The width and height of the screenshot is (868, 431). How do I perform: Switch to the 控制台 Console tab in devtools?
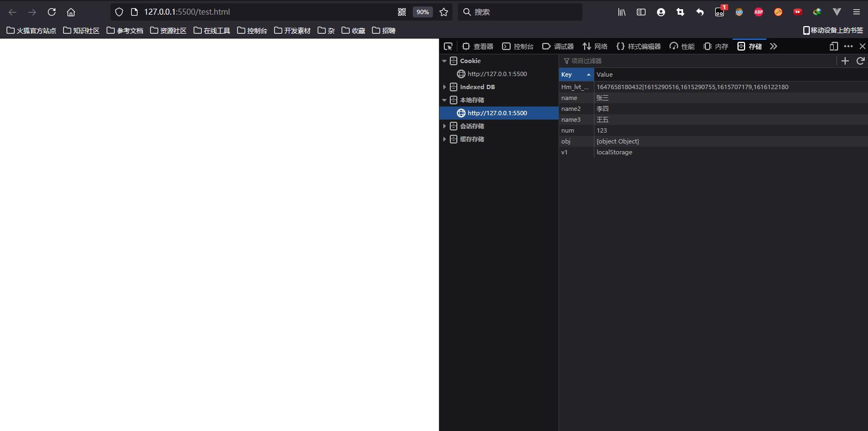pyautogui.click(x=518, y=46)
